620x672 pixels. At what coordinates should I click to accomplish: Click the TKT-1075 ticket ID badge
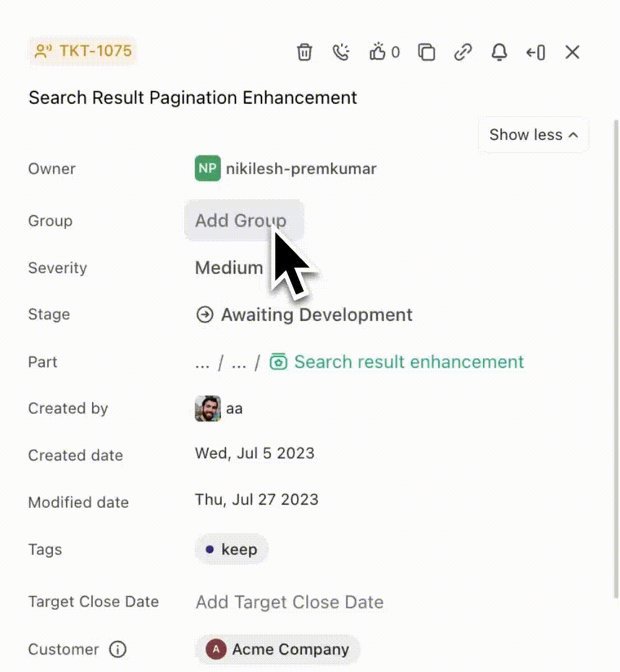point(83,51)
